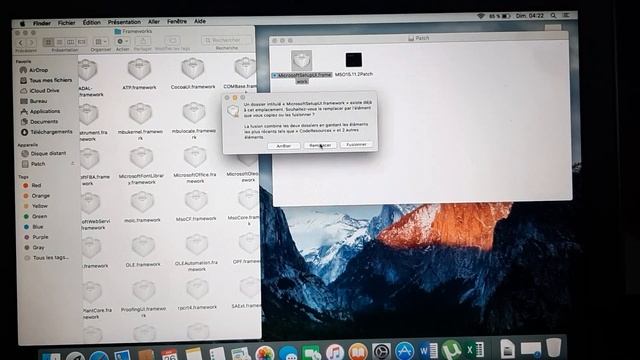Eject the Patch volume in sidebar
This screenshot has height=360, width=640.
coord(73,164)
